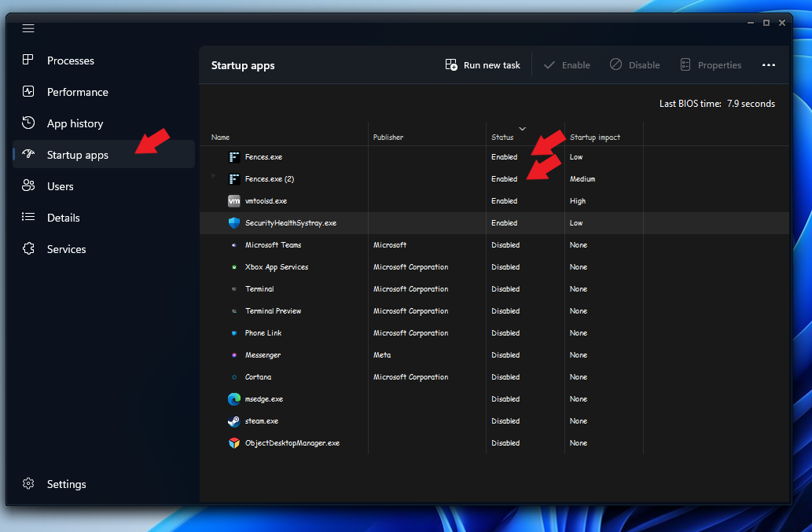Click the Run new task icon

[451, 64]
